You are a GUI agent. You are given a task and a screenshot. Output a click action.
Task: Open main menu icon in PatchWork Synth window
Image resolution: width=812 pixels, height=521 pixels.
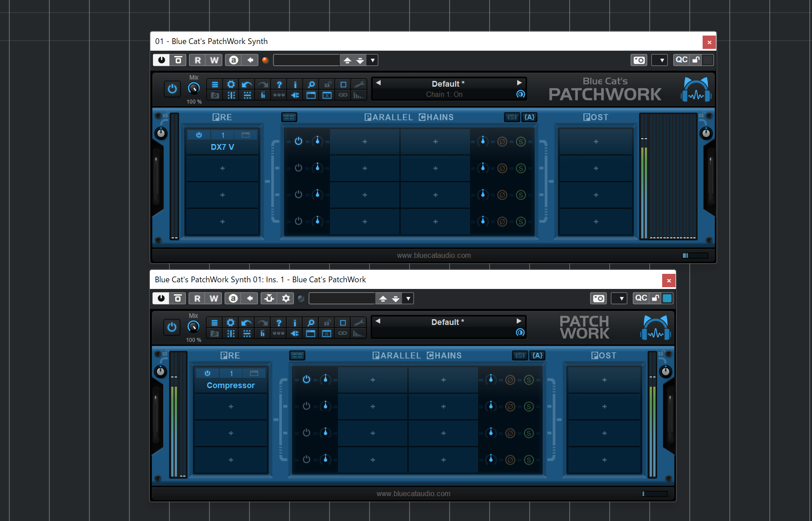[215, 84]
